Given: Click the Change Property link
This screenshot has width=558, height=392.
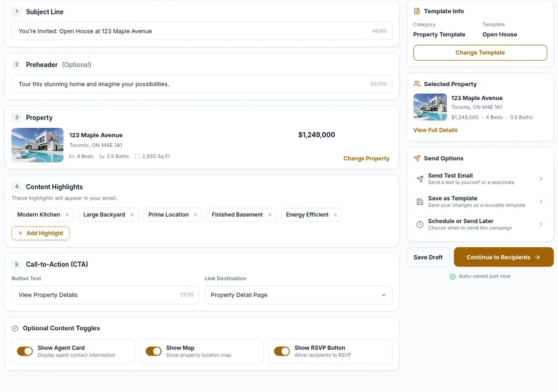Looking at the screenshot, I should (x=366, y=159).
